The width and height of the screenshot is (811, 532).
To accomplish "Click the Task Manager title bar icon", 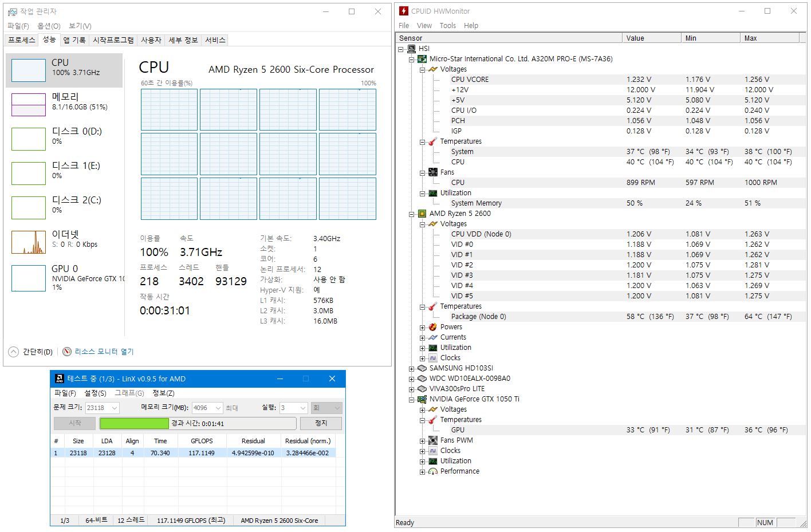I will (x=13, y=11).
